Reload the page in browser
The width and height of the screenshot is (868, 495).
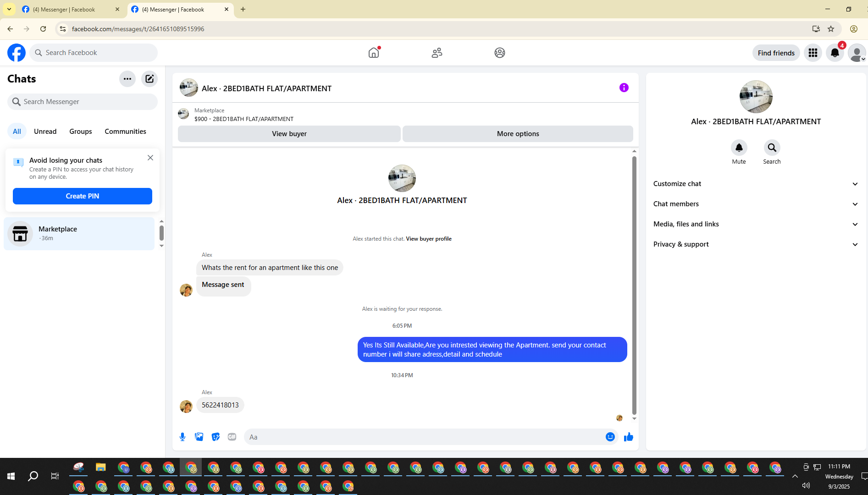coord(43,29)
